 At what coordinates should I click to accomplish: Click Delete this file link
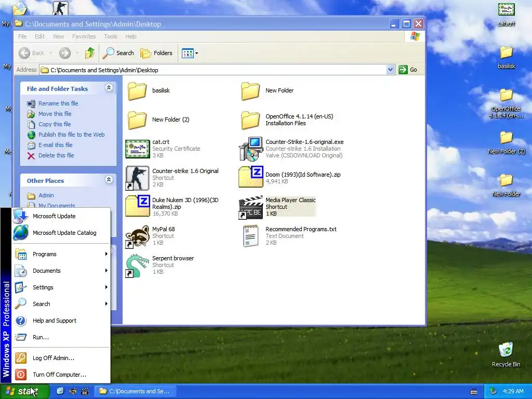click(x=56, y=155)
